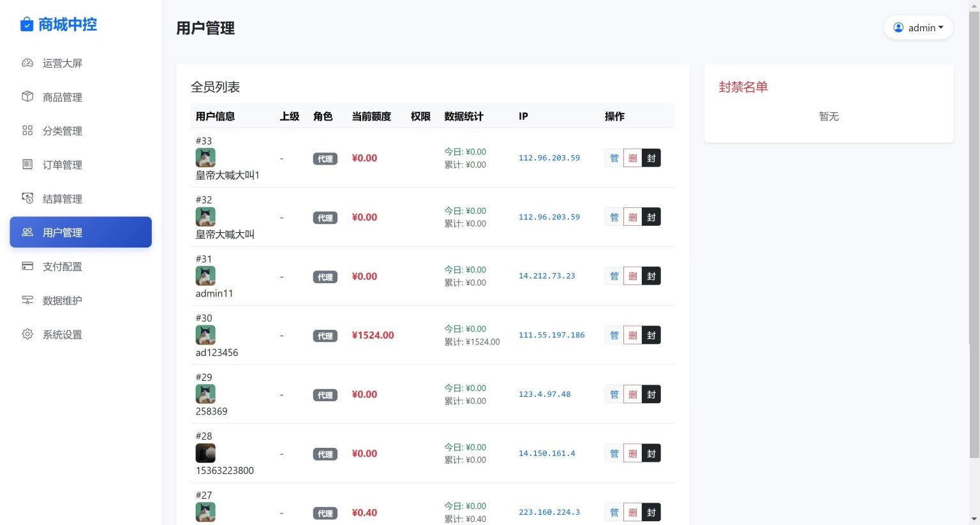This screenshot has width=980, height=525.
Task: Open the 系统设置 gear icon
Action: (x=27, y=334)
